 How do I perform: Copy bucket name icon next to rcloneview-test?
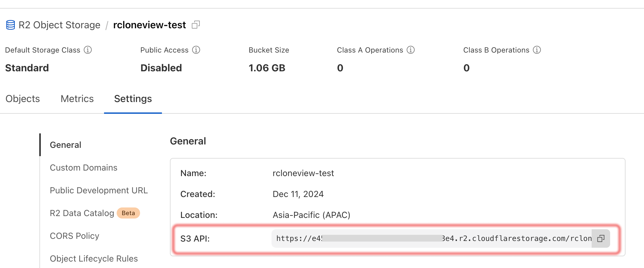[196, 25]
